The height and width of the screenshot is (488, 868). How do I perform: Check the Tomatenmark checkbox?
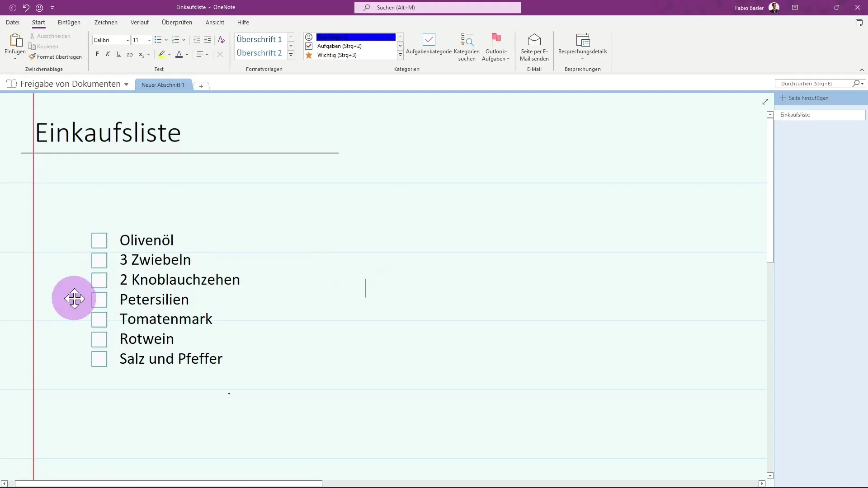coord(99,319)
